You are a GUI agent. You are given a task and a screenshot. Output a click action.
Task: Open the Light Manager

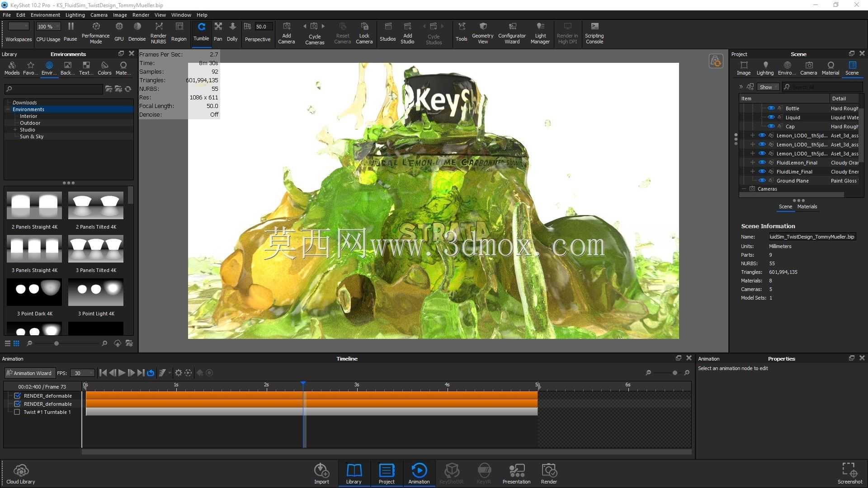coord(540,33)
